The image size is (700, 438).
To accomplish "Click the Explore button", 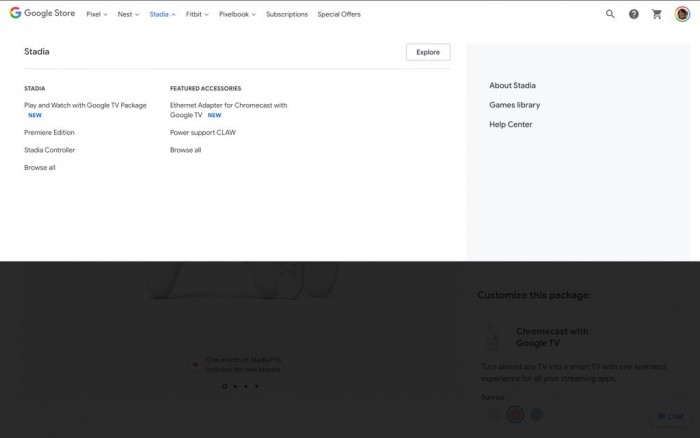I will pos(428,52).
